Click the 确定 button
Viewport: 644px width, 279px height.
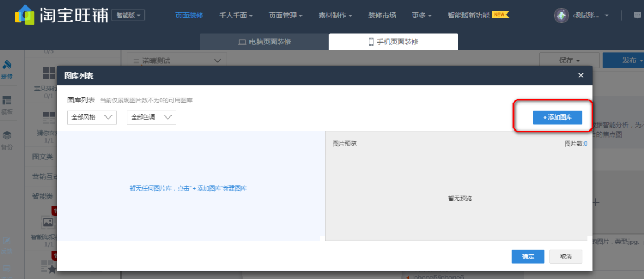[x=528, y=256]
